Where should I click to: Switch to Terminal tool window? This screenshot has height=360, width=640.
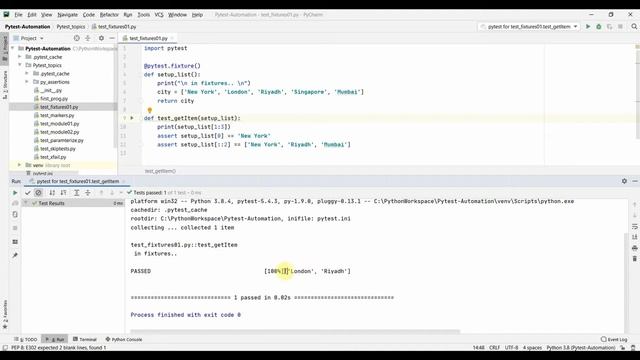pyautogui.click(x=84, y=339)
